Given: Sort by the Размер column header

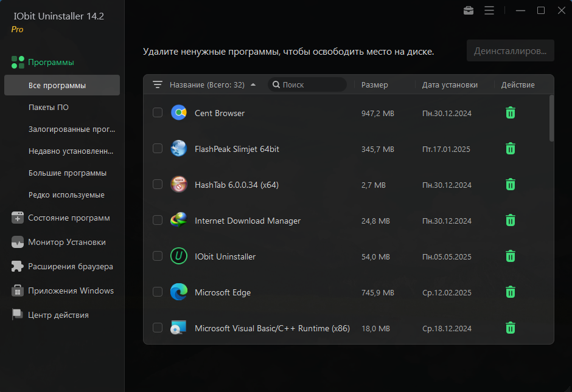Looking at the screenshot, I should tap(374, 85).
